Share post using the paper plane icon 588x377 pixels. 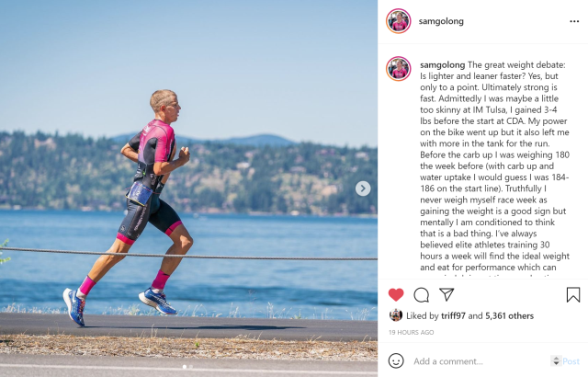pyautogui.click(x=447, y=294)
